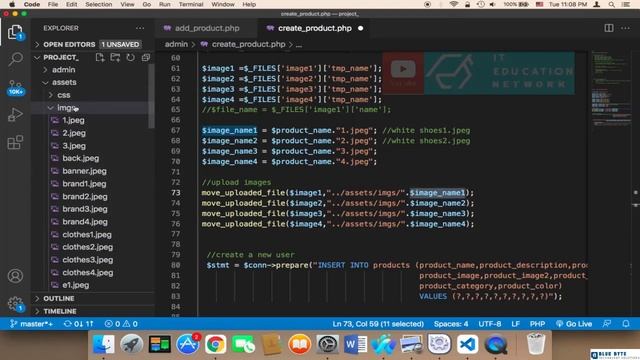The height and width of the screenshot is (360, 640).
Task: Open Spotlight search in macOS menu bar
Action: click(611, 4)
